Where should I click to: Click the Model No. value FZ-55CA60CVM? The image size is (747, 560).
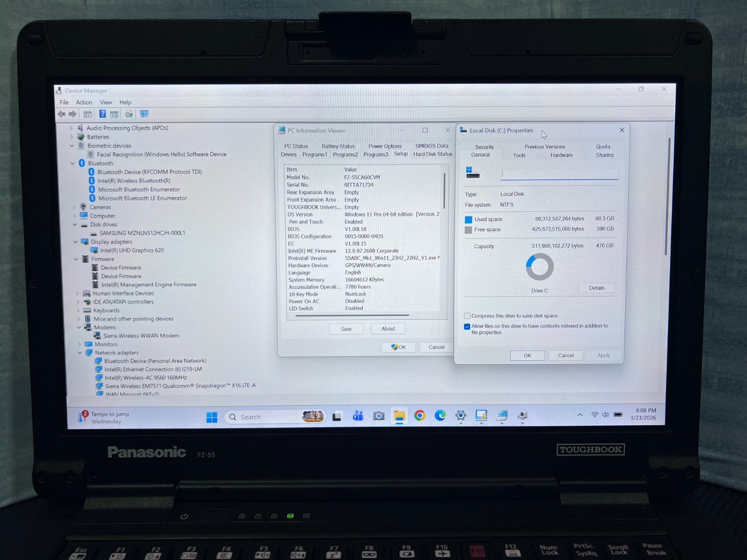362,177
